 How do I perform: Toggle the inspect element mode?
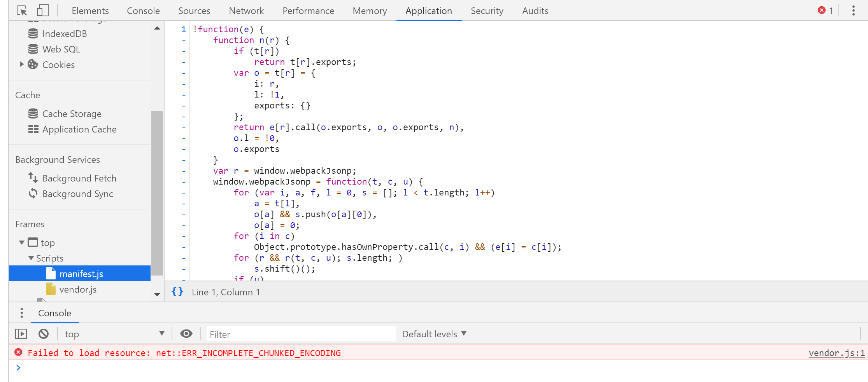[22, 10]
